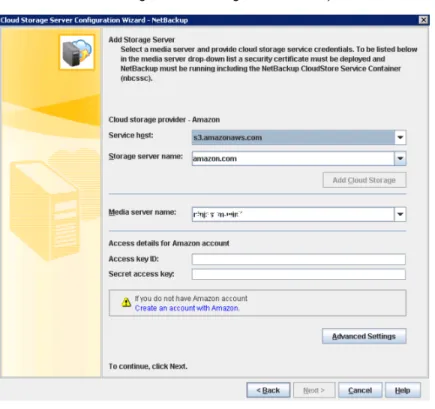
Task: Click If you do not have Amazon account text
Action: point(191,298)
